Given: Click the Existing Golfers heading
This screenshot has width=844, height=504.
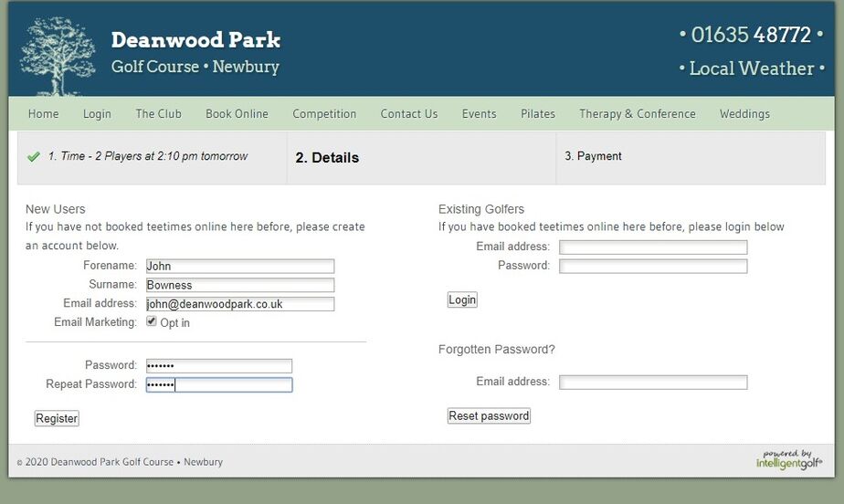Looking at the screenshot, I should click(481, 209).
